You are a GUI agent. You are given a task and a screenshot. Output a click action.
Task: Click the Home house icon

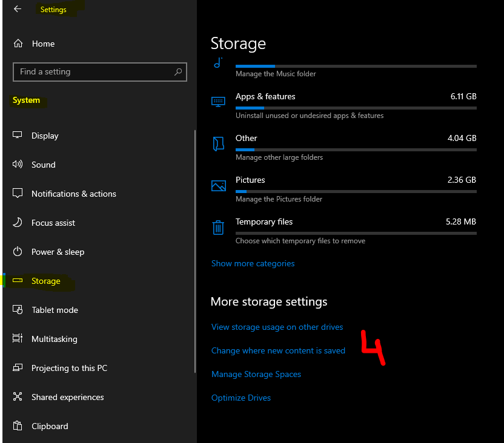coord(18,44)
